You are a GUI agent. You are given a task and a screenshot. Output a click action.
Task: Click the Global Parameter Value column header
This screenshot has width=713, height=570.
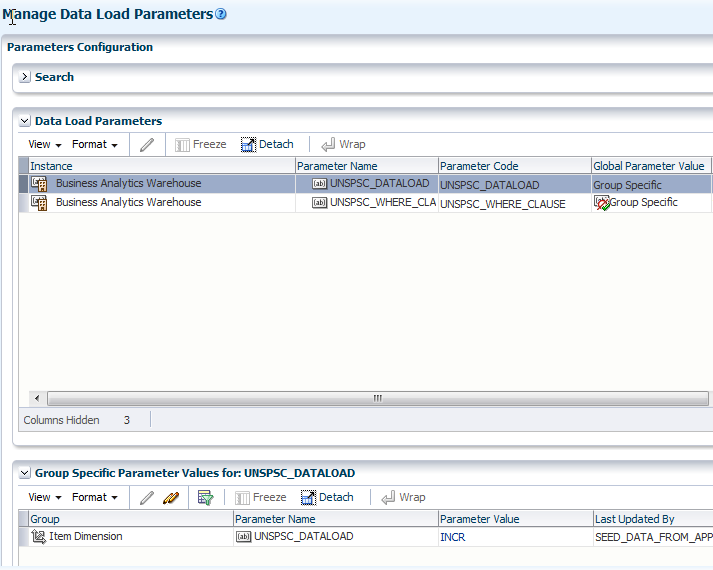[x=651, y=166]
